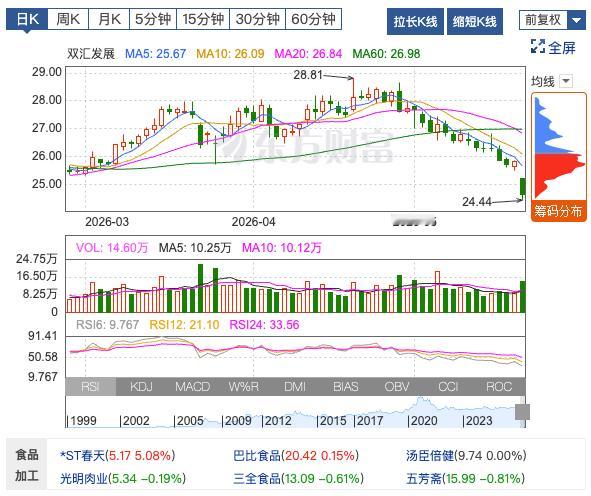591x496 pixels.
Task: Open the 前复权 dropdown arrow
Action: [x=576, y=20]
